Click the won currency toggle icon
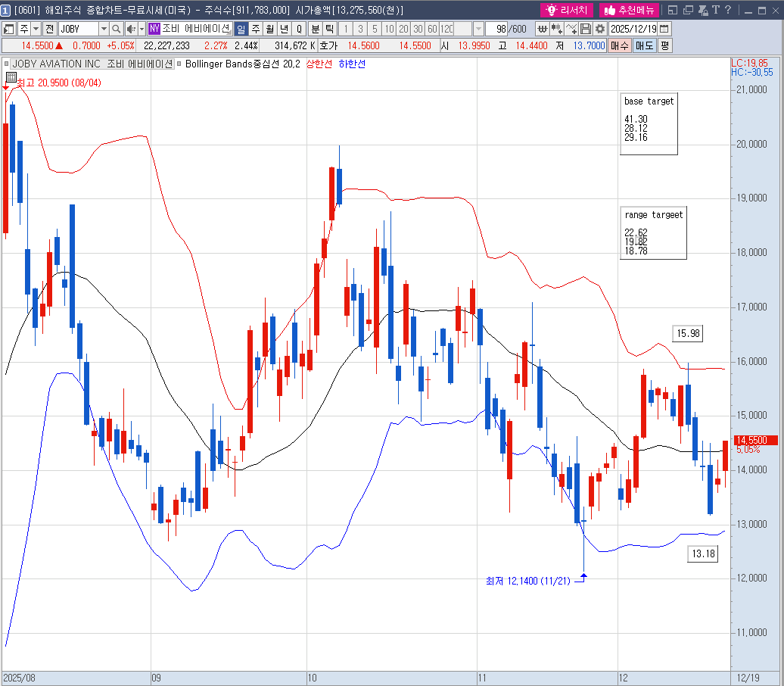784x686 pixels. click(543, 29)
